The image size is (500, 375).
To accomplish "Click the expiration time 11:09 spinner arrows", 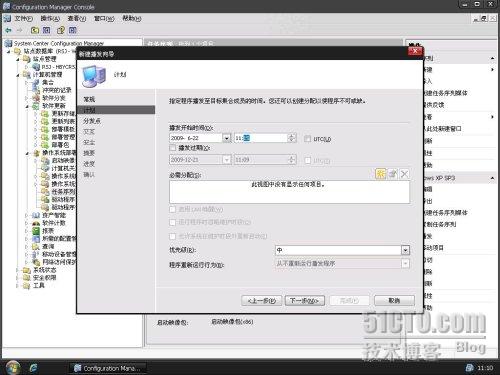I will [292, 160].
